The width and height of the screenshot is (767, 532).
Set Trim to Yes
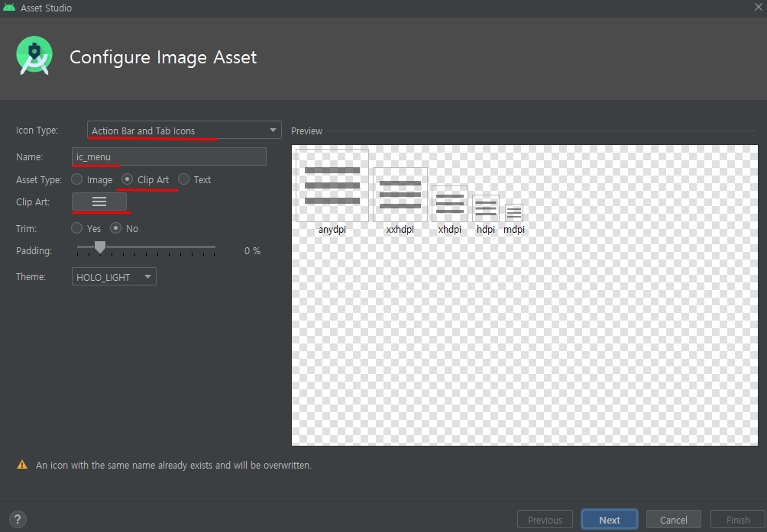pos(77,228)
